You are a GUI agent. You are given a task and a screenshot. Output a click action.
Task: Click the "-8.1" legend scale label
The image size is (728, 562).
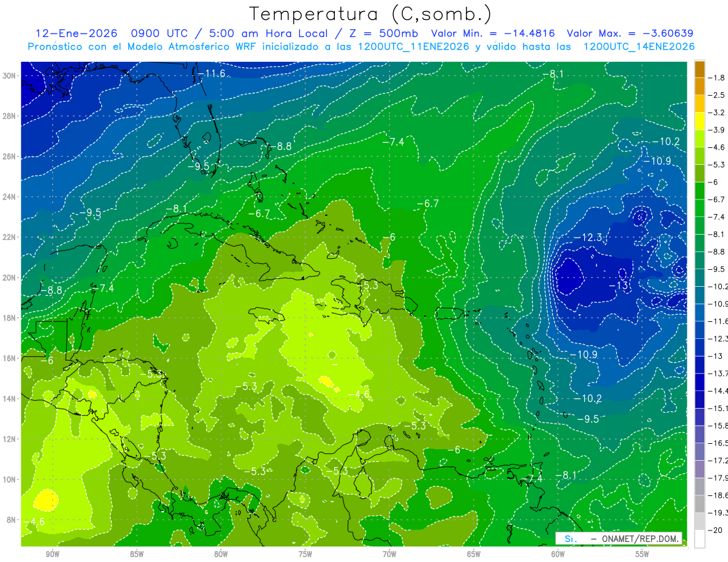(x=716, y=234)
